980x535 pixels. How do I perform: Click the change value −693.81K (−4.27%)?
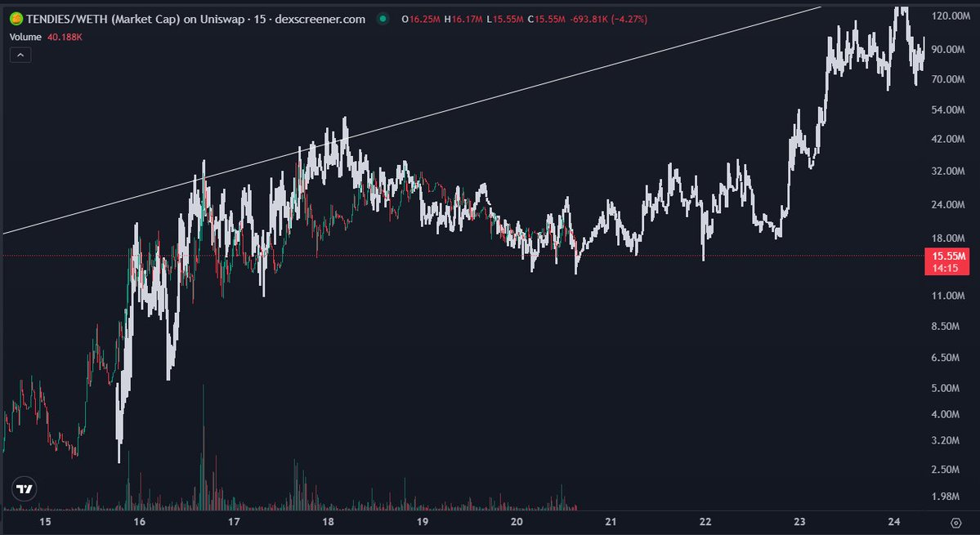[609, 20]
